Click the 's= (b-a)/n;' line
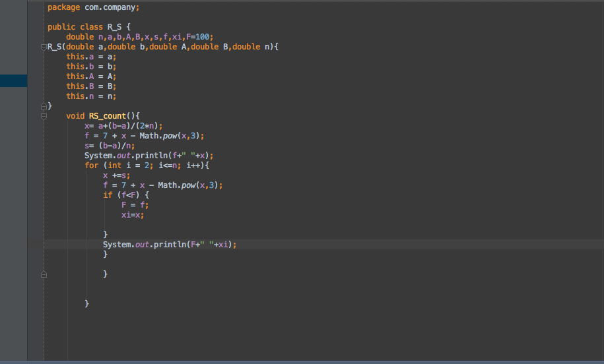The image size is (604, 364). [x=110, y=146]
